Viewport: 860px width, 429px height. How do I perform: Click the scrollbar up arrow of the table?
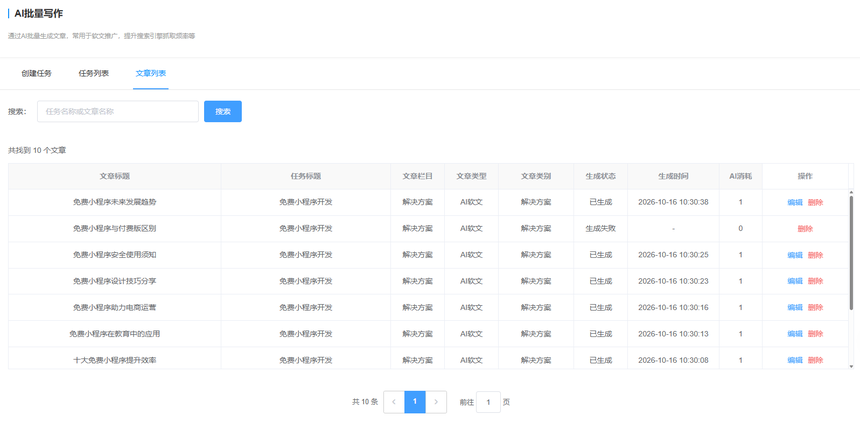click(851, 192)
